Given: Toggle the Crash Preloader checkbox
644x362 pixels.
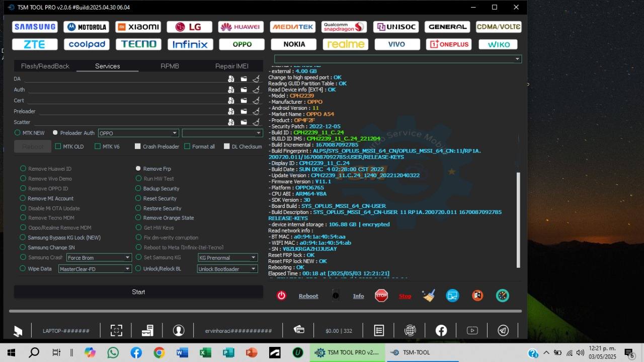Looking at the screenshot, I should coord(157,147).
